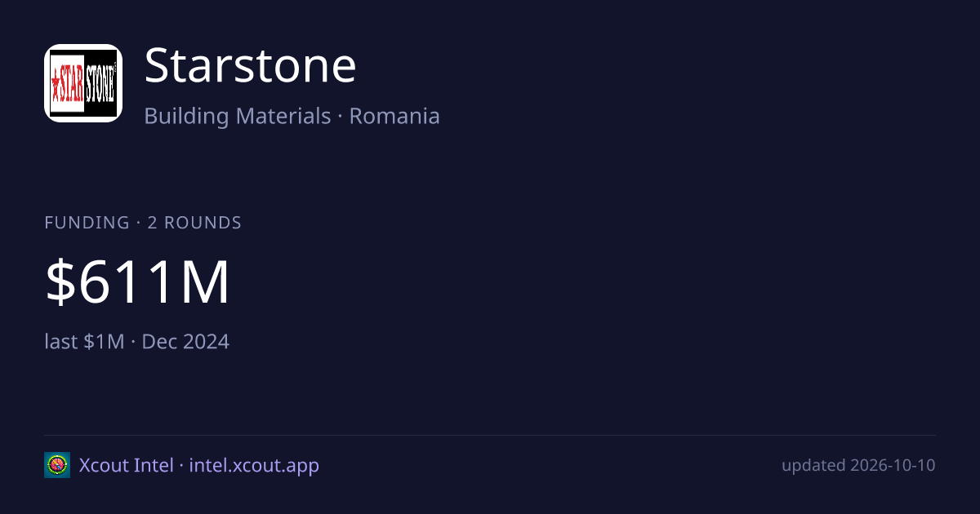Click the white STAR half of the logo

[68, 83]
